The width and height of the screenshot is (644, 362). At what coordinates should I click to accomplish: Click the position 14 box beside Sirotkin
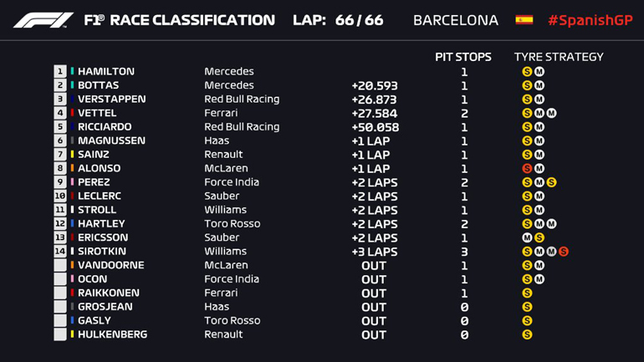tap(60, 252)
